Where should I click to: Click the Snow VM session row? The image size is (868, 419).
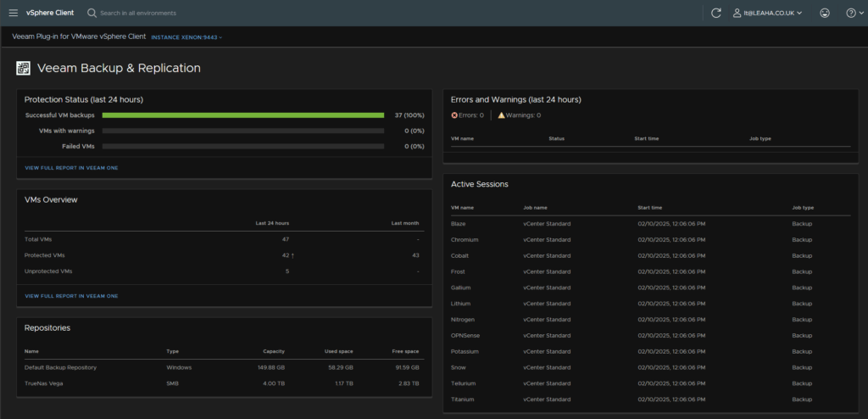650,367
